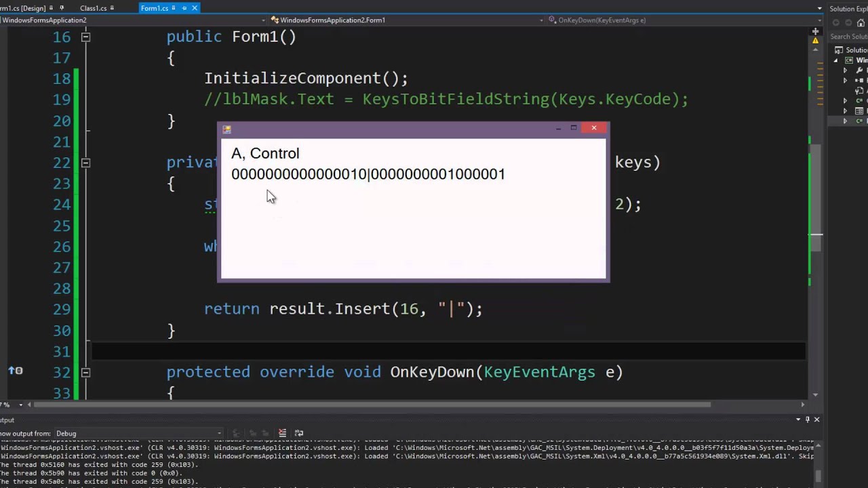
Task: Select the Solution root node icon
Action: (x=840, y=50)
